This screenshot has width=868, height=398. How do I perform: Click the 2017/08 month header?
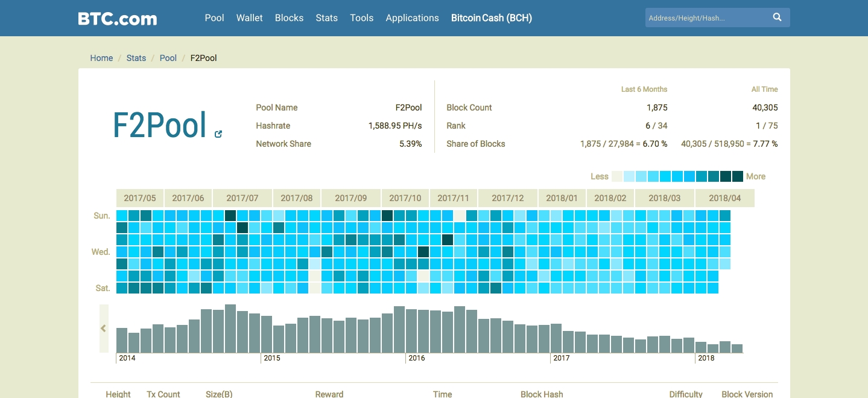click(297, 198)
